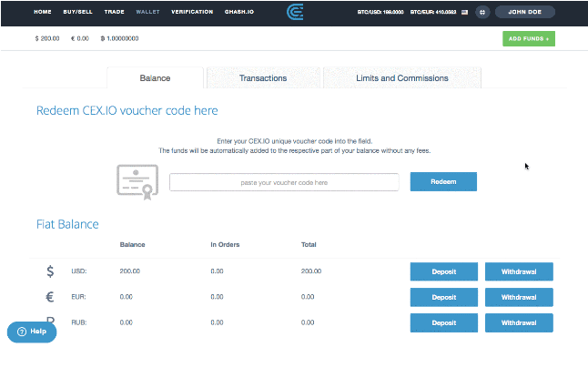Open the John Doe account menu
Image resolution: width=588 pixels, height=368 pixels.
[x=524, y=13]
